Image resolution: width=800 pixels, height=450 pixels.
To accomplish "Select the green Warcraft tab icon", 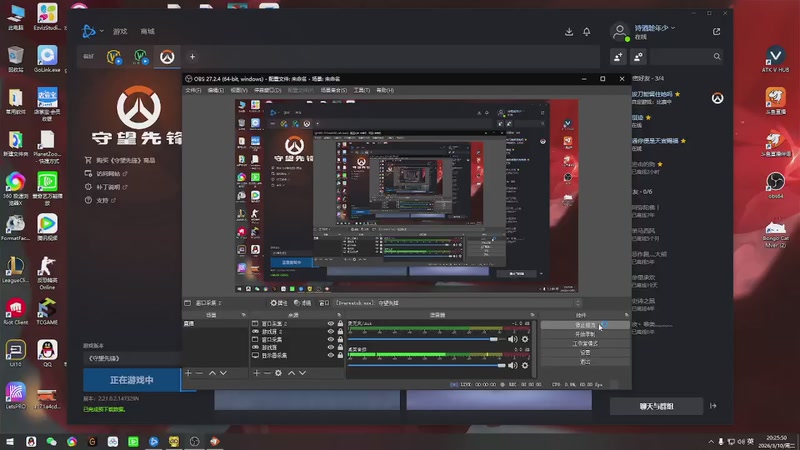I will pos(140,57).
